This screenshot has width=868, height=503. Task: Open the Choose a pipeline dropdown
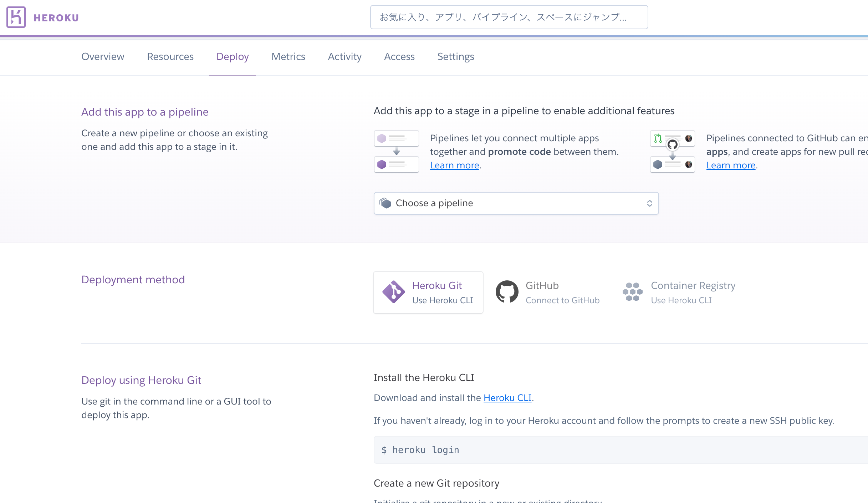(x=516, y=203)
